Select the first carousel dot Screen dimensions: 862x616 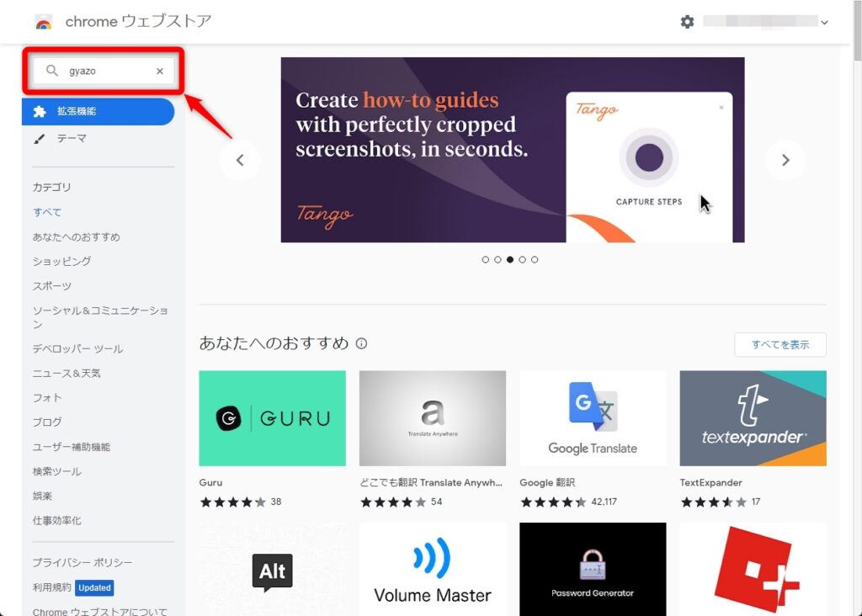click(x=485, y=259)
